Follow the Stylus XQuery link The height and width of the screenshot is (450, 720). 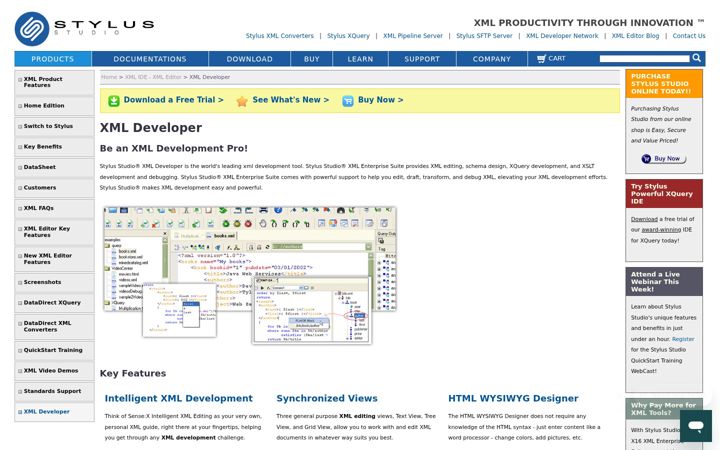348,36
